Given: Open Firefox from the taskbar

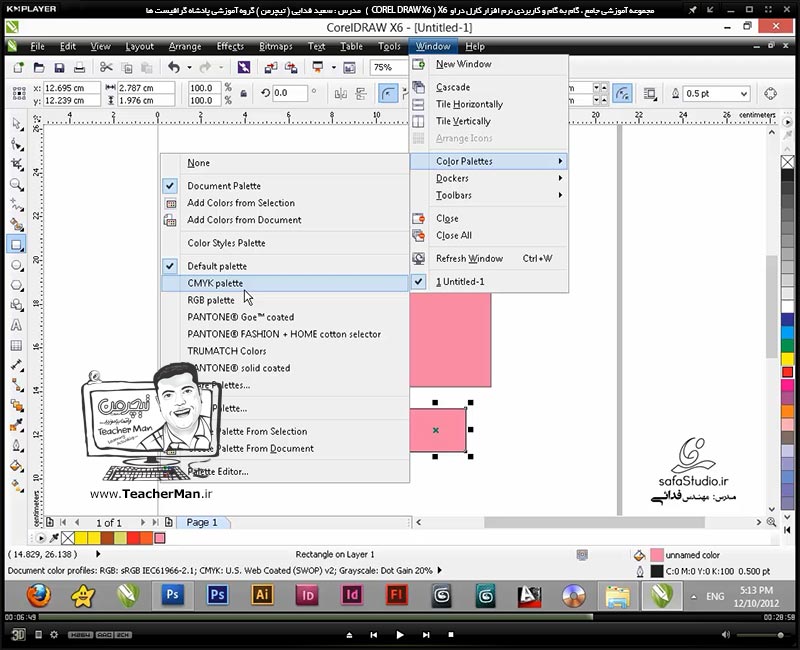Looking at the screenshot, I should (39, 595).
